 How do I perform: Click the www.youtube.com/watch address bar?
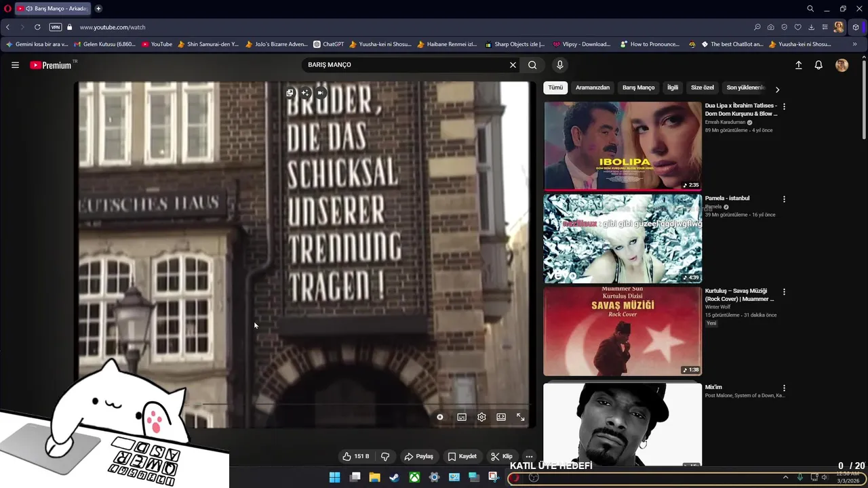[113, 27]
